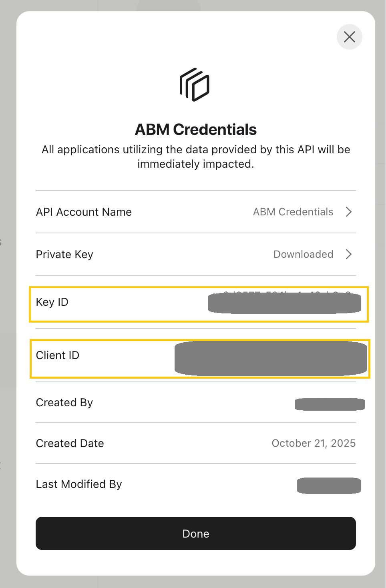Click the redacted Created By value
The width and height of the screenshot is (386, 588).
click(329, 404)
